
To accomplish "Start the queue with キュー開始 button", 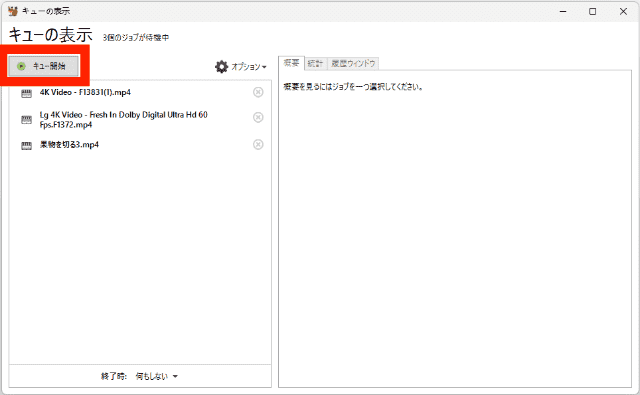I will [43, 66].
